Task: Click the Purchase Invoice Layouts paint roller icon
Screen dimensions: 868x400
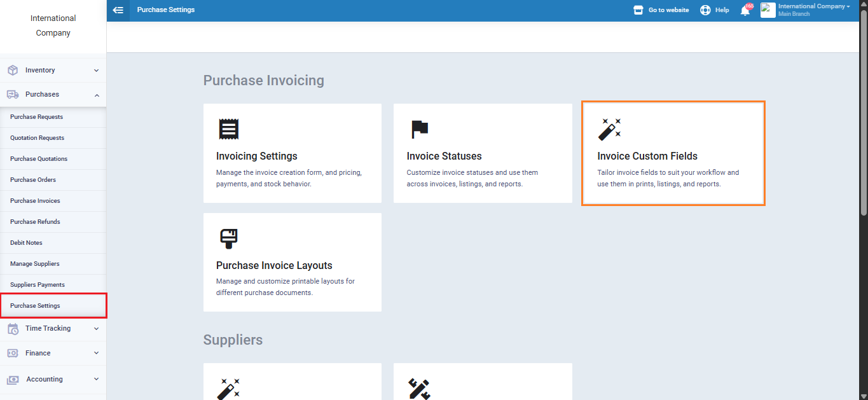Action: point(228,238)
